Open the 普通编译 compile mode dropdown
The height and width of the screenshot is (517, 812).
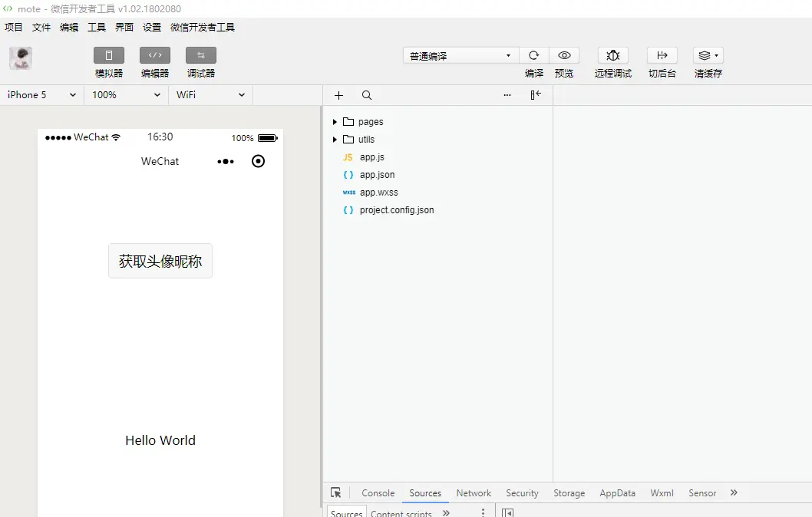point(461,55)
